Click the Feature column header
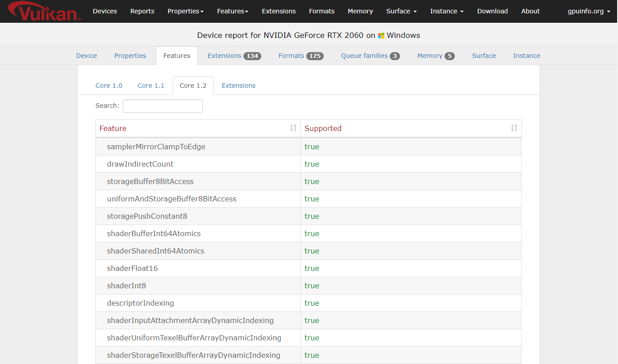This screenshot has height=364, width=618. tap(198, 128)
